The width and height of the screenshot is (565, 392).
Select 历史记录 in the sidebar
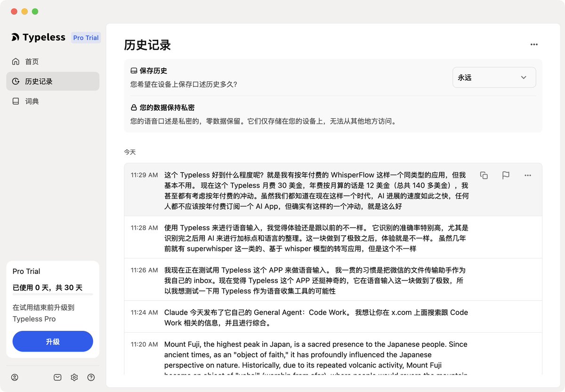[53, 81]
